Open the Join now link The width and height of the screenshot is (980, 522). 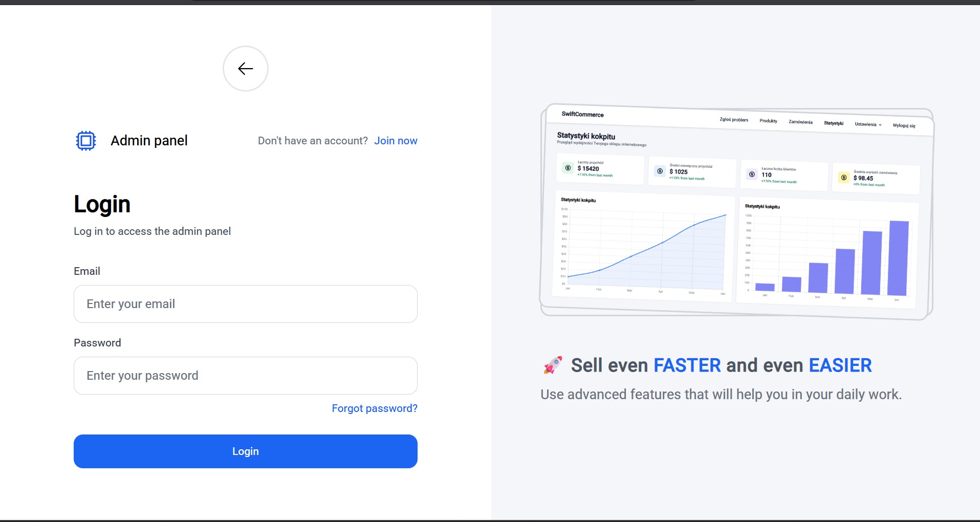(x=396, y=141)
